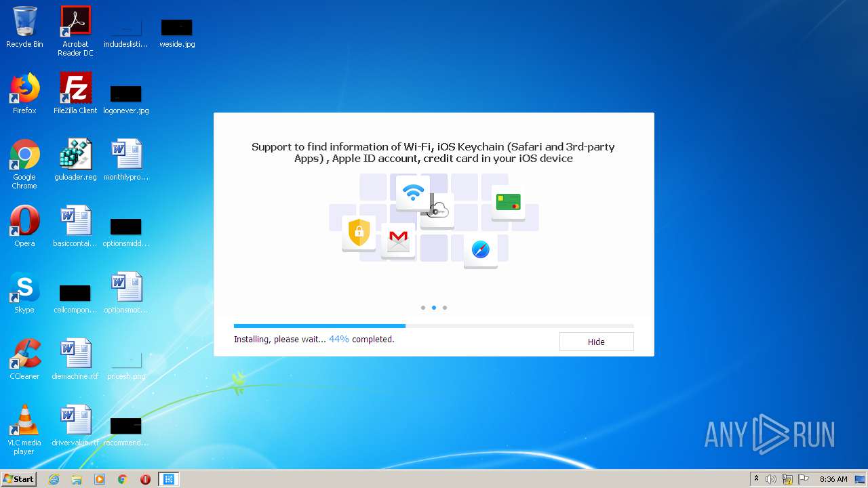Viewport: 868px width, 488px height.
Task: Click the green credit card icon
Action: tap(508, 203)
